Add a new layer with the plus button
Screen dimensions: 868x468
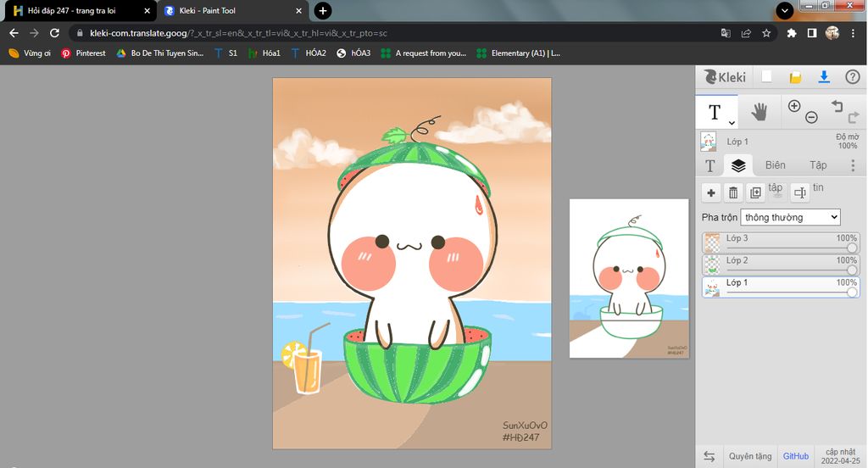click(711, 192)
